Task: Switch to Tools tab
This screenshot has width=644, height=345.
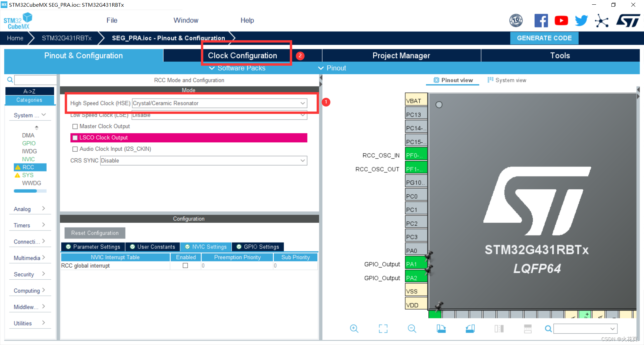Action: pyautogui.click(x=560, y=56)
